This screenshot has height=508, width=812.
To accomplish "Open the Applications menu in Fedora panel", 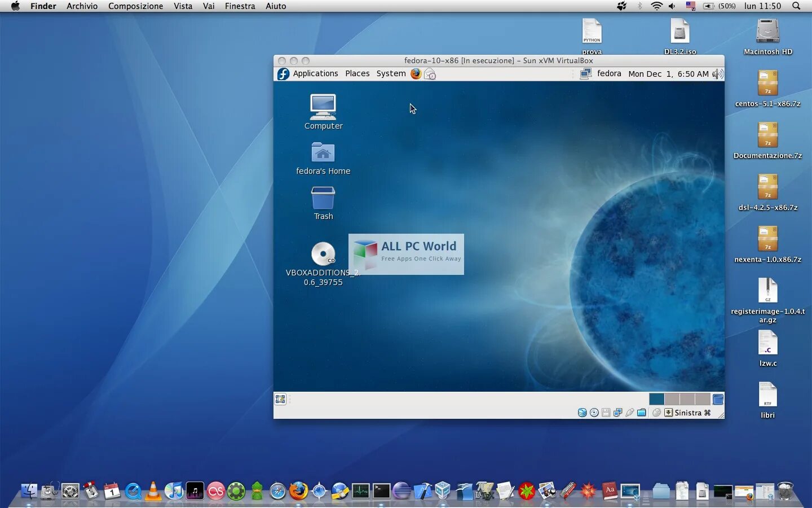I will tap(315, 74).
